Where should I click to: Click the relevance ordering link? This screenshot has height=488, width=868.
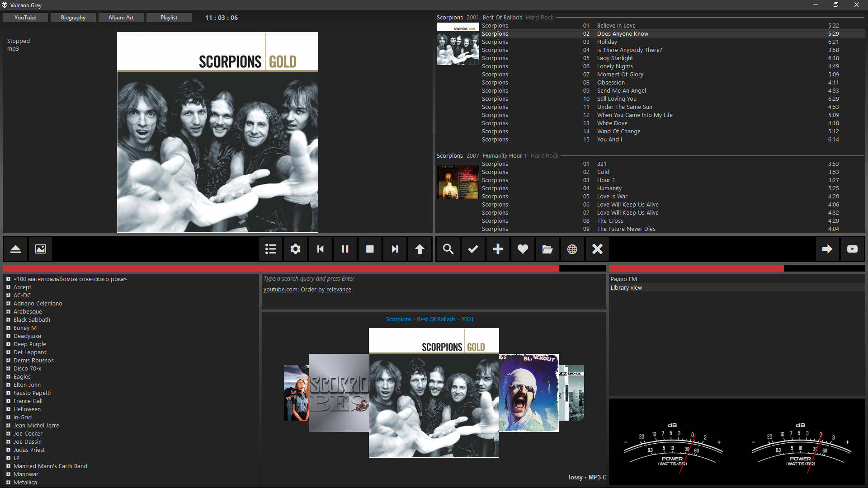[339, 290]
